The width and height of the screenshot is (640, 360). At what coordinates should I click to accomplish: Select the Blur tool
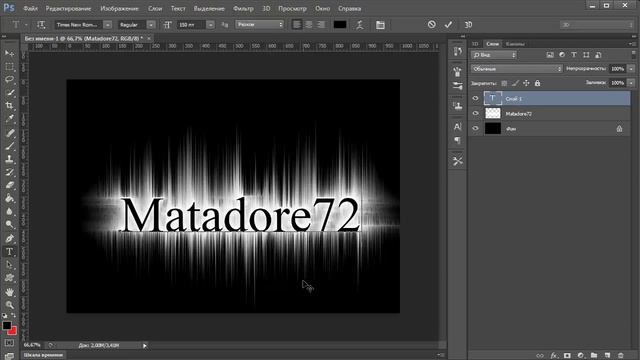point(9,211)
